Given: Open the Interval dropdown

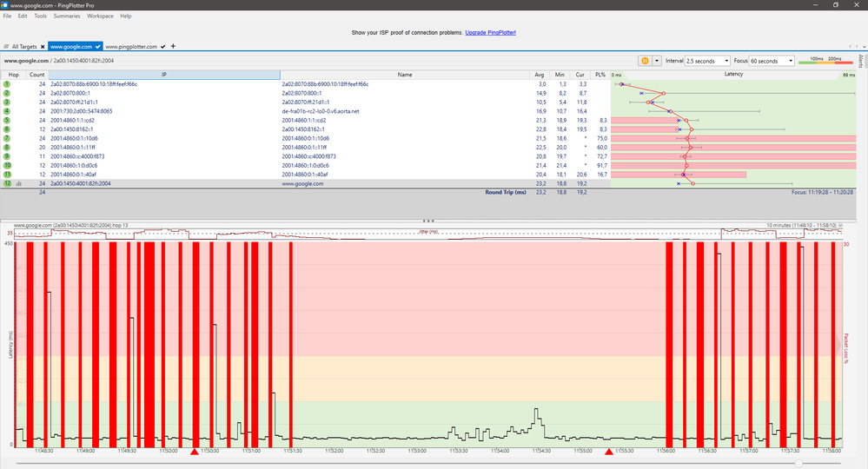Looking at the screenshot, I should click(715, 61).
